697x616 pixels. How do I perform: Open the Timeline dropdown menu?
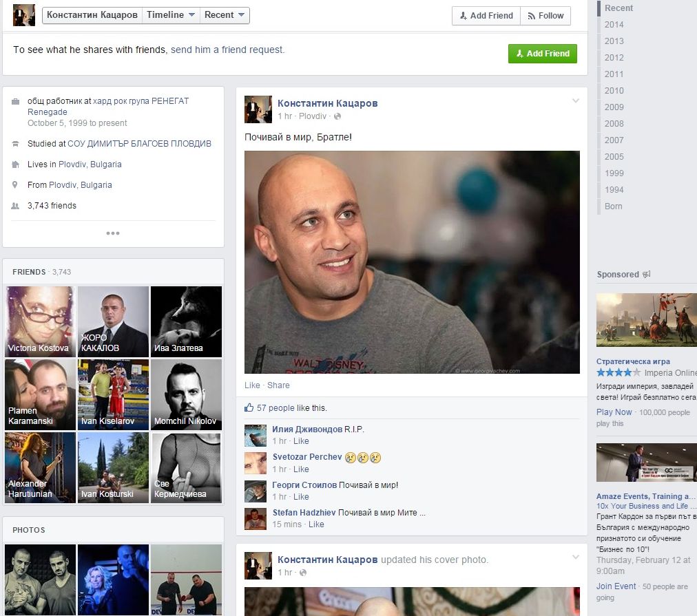click(x=171, y=15)
